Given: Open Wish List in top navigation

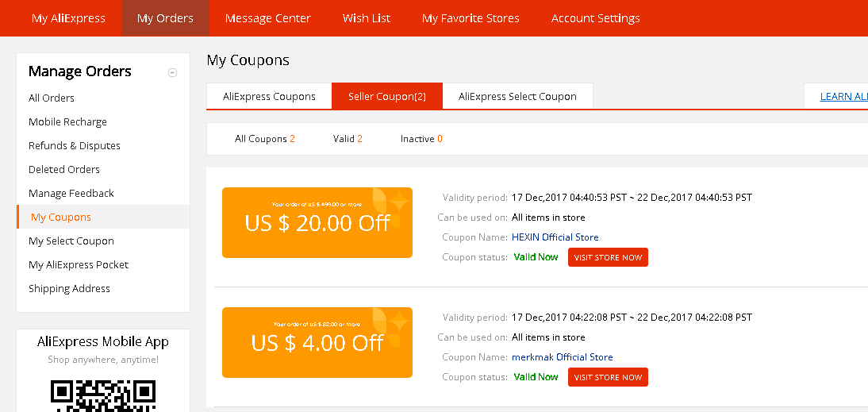Looking at the screenshot, I should click(x=367, y=18).
